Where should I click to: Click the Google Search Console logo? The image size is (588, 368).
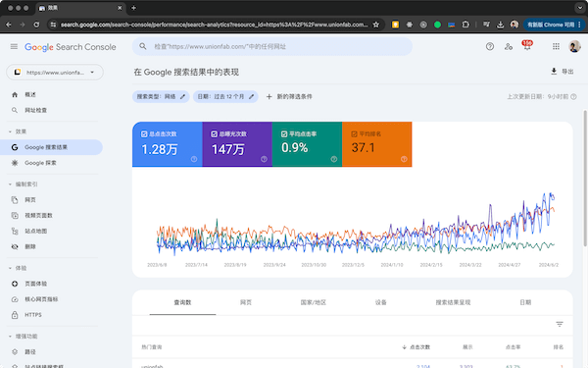click(x=71, y=47)
